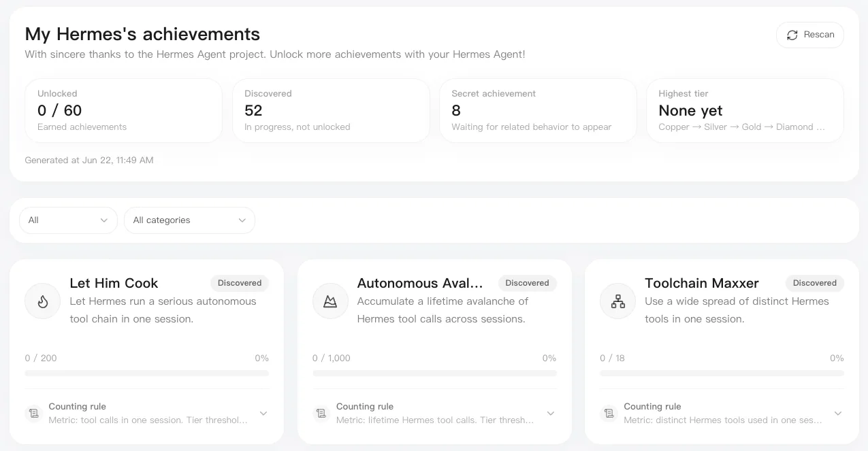
Task: Click the 'Waiting for related behavior to appear' text
Action: coord(531,127)
